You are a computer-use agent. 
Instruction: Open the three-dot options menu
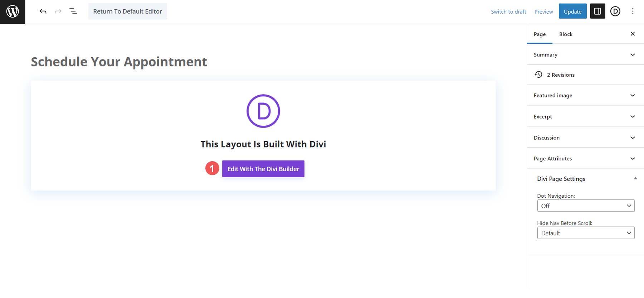point(633,11)
